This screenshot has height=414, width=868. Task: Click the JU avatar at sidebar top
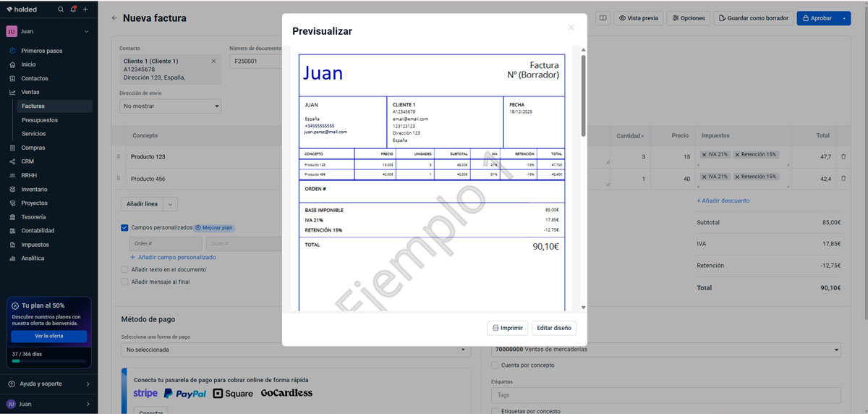click(12, 31)
